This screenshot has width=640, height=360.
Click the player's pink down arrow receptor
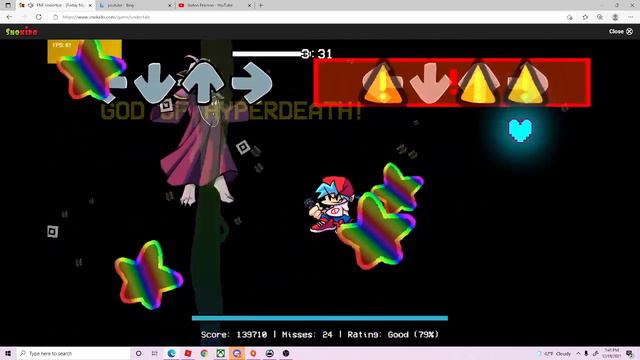430,83
